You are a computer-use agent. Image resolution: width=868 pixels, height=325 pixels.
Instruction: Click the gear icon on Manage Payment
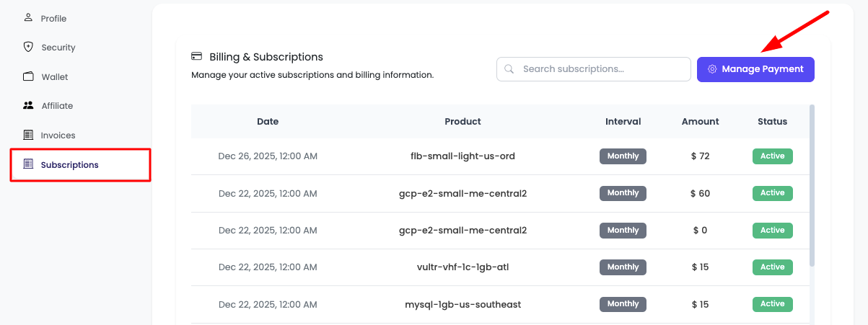[712, 69]
